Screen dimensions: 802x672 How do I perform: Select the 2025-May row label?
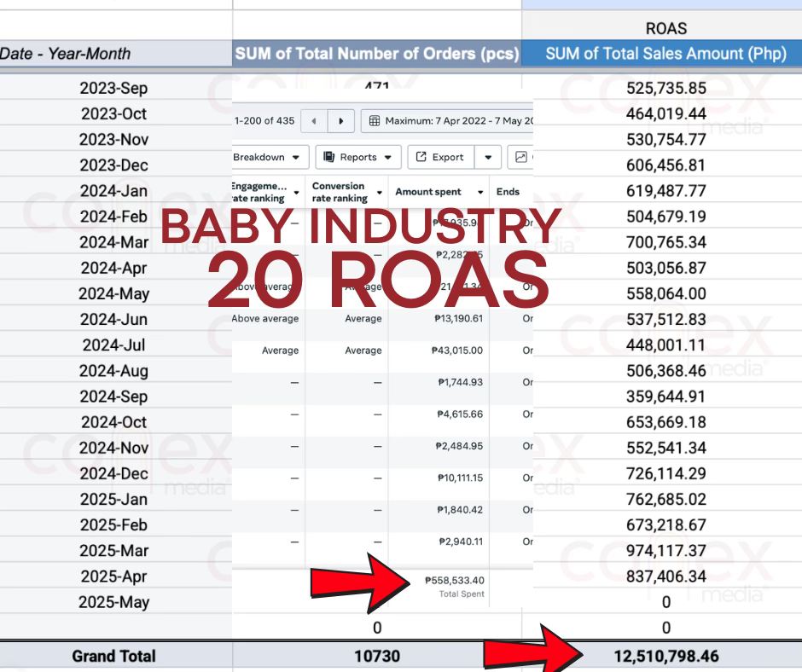113,602
